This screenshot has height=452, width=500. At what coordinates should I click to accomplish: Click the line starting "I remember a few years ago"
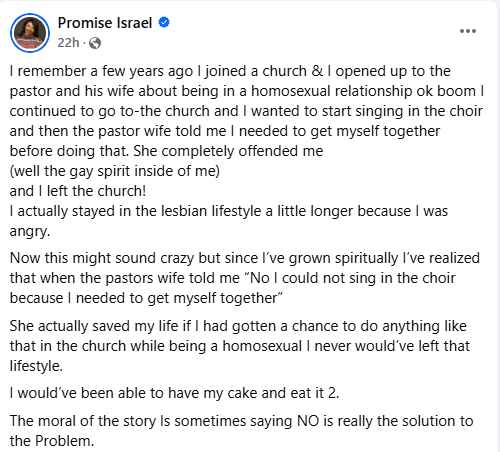[230, 71]
